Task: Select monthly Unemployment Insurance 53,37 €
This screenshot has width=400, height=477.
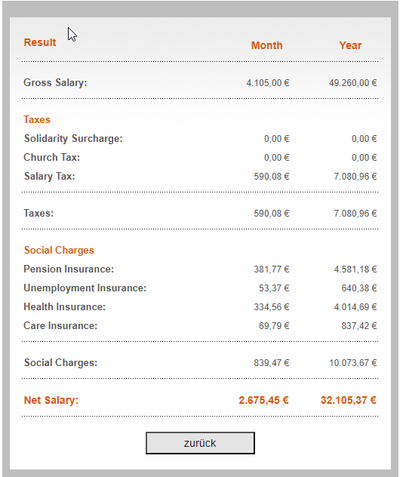Action: click(274, 288)
